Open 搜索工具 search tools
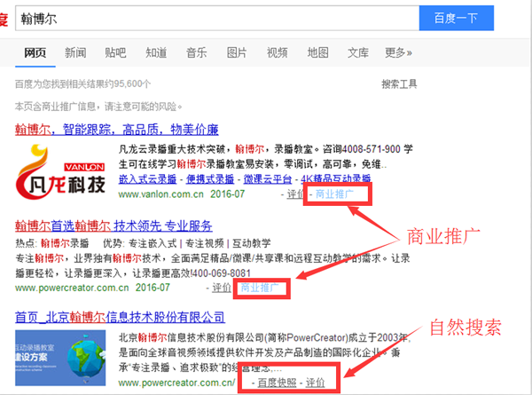The width and height of the screenshot is (532, 395). click(398, 84)
